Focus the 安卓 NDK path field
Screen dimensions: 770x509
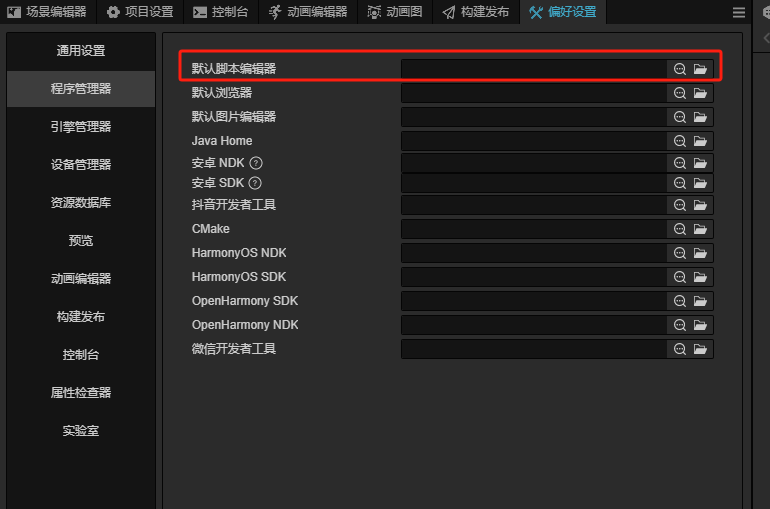pos(534,163)
